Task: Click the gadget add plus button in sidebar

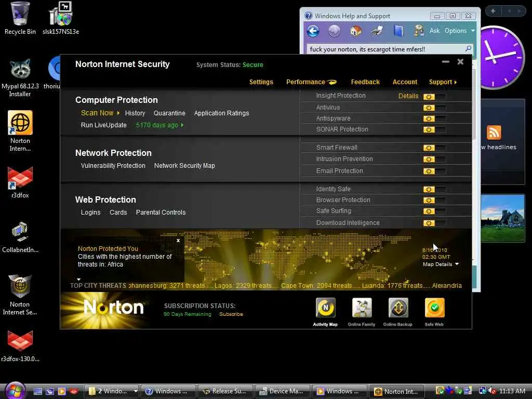Action: tap(493, 11)
